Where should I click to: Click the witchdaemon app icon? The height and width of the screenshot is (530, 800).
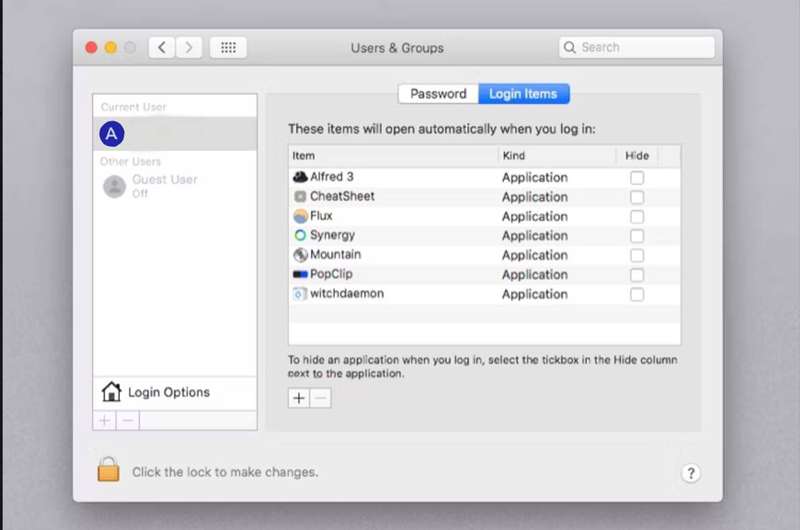299,294
